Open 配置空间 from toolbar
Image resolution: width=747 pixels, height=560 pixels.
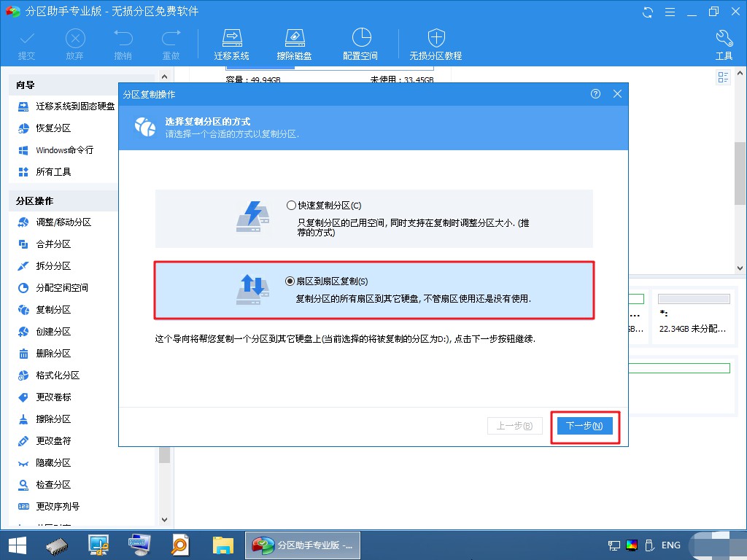[x=360, y=44]
